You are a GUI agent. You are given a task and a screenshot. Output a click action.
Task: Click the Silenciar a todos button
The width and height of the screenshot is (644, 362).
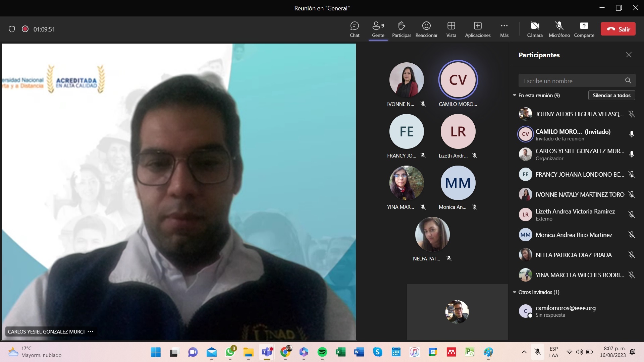click(x=611, y=96)
